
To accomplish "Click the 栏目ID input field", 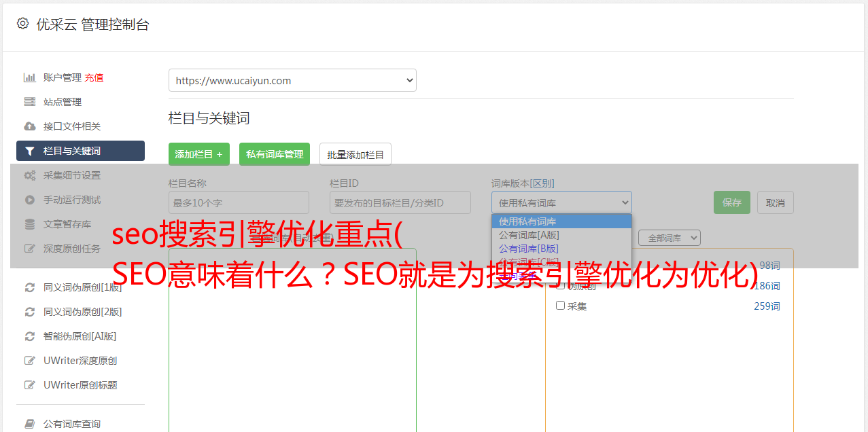I will [400, 202].
